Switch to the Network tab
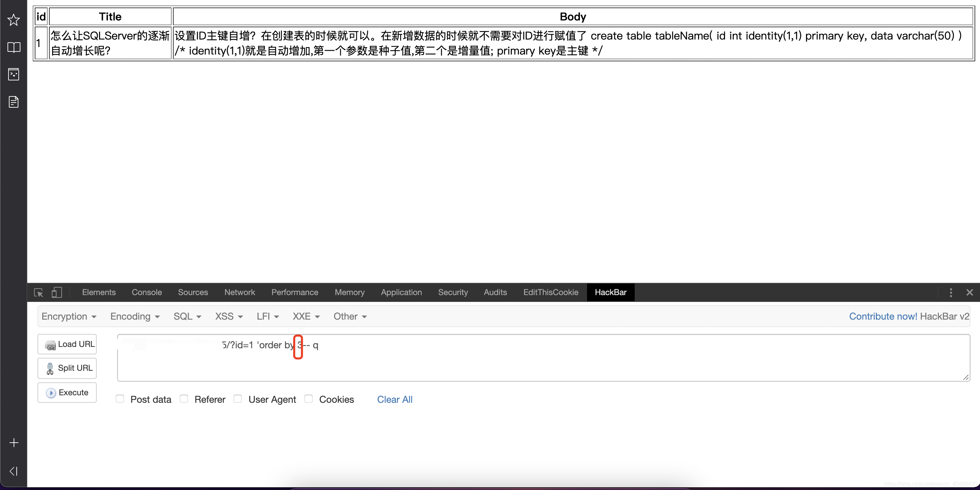This screenshot has width=980, height=490. point(239,292)
